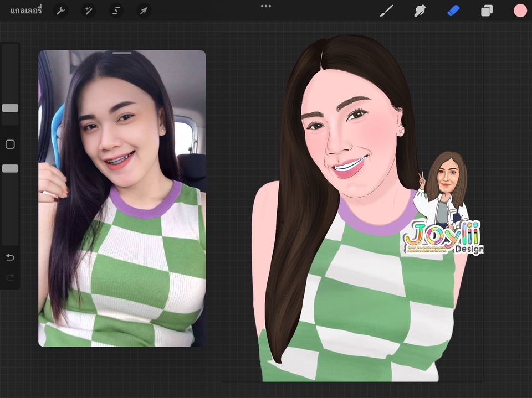The height and width of the screenshot is (398, 532).
Task: Undo the last action with sidebar arrow
Action: click(x=10, y=257)
